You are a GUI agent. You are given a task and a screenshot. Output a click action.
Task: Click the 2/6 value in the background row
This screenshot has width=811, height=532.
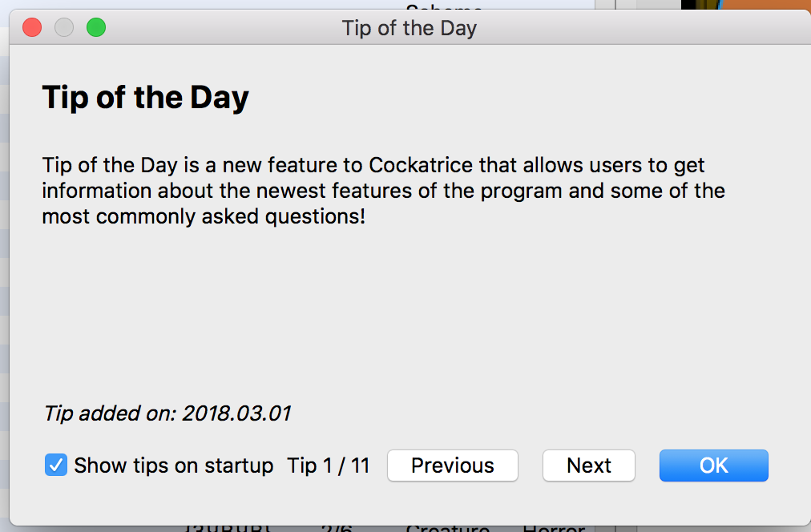coord(337,528)
